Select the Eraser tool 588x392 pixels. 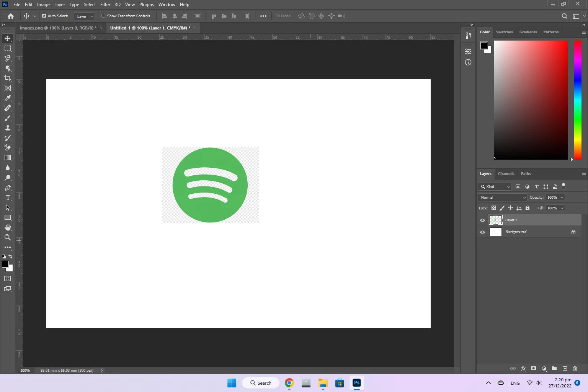[x=8, y=148]
